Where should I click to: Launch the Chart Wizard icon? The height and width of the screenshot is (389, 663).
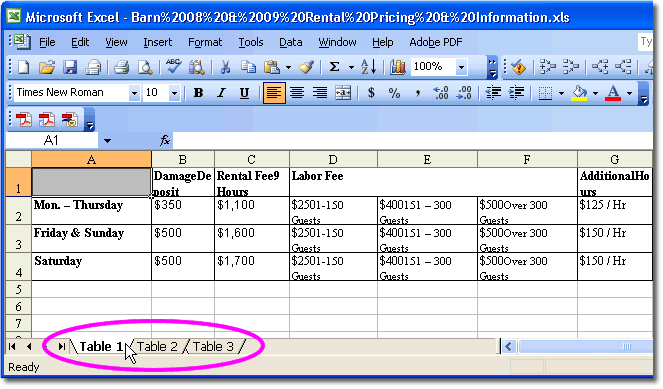pyautogui.click(x=397, y=67)
